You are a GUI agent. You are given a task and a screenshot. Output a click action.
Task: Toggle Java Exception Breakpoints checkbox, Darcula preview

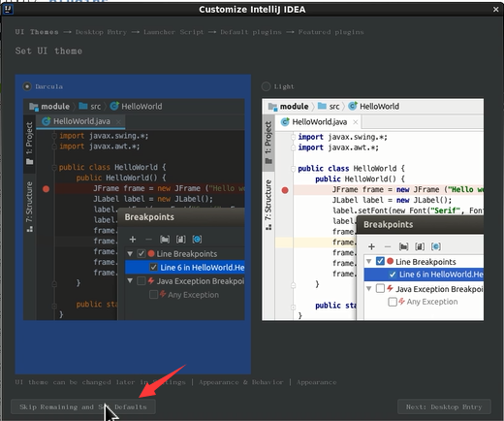142,281
